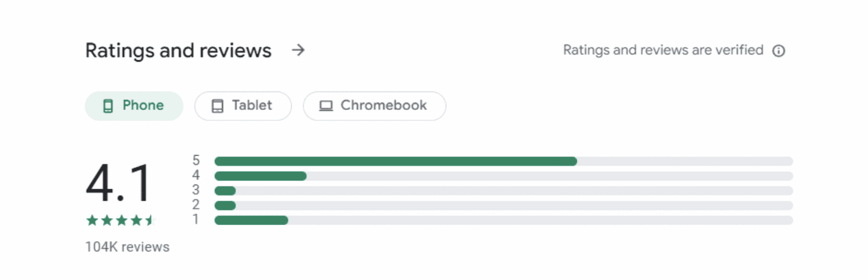Select the Phone device filter
Viewport: 868px width, 280px height.
[x=134, y=106]
